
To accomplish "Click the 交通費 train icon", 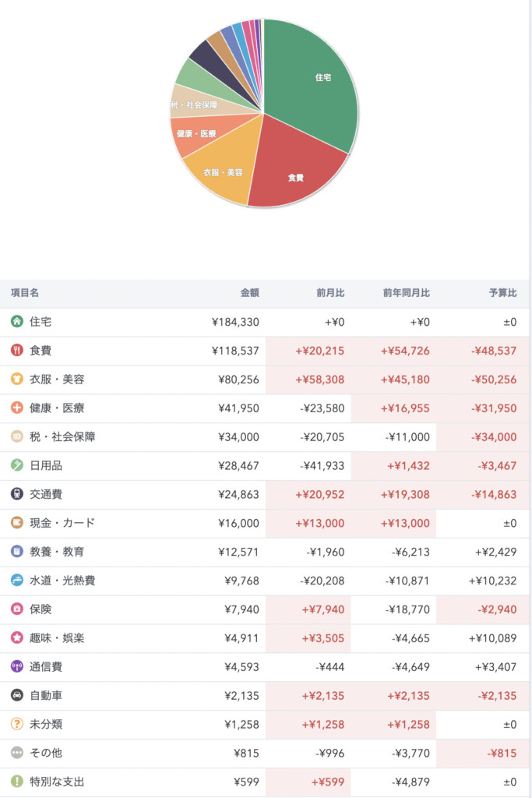I will pos(17,494).
